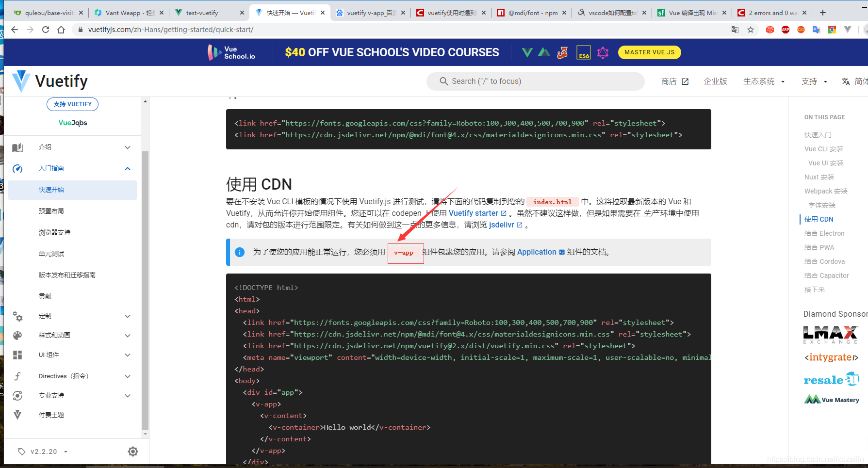The width and height of the screenshot is (868, 468).
Task: Click the 专业支持 lifebuoy icon
Action: coord(17,396)
